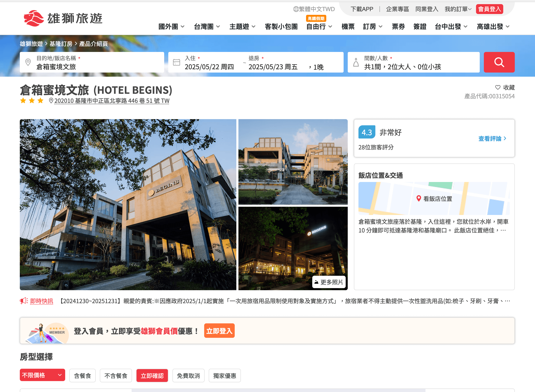
Task: Click the location pin icon in destination field
Action: [x=28, y=62]
